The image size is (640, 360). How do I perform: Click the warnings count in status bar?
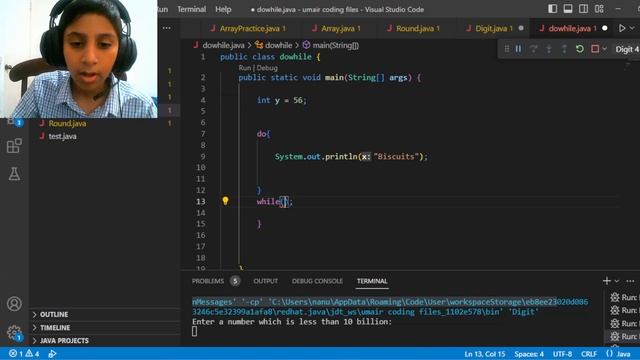[x=32, y=353]
